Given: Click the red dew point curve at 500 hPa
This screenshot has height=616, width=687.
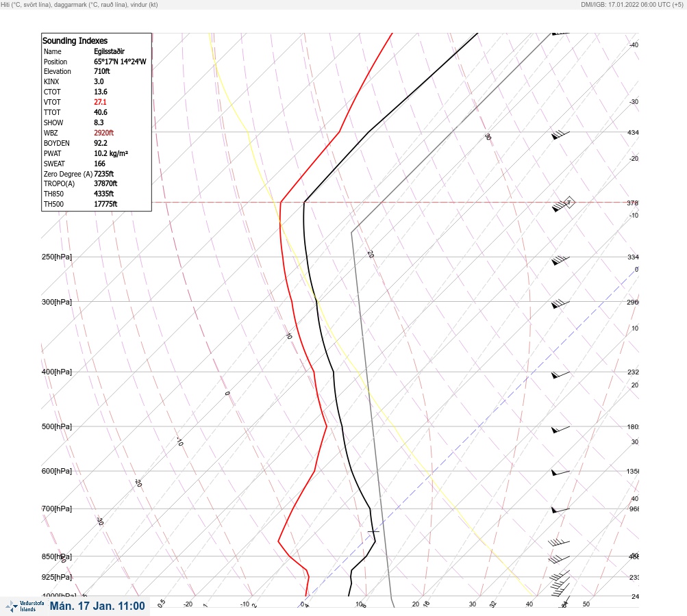Looking at the screenshot, I should coord(327,426).
